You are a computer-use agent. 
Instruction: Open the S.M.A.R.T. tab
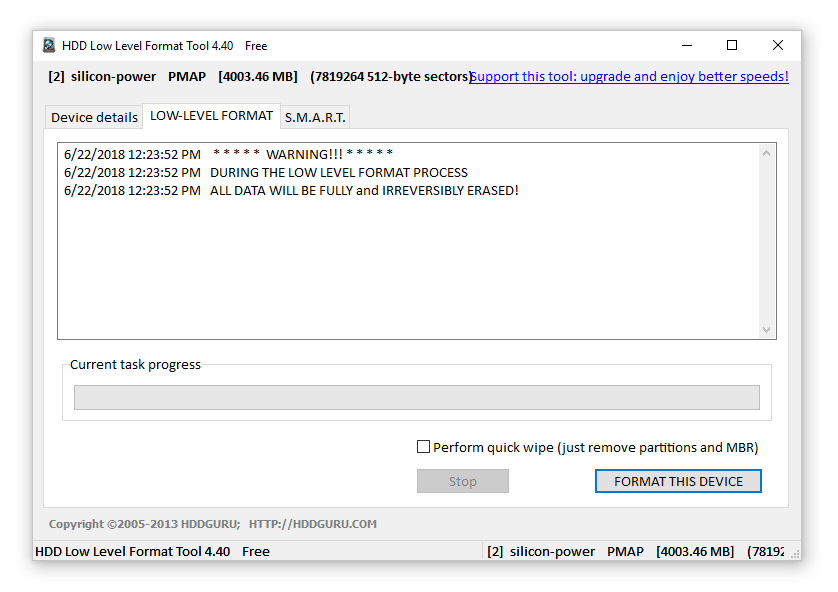coord(315,117)
